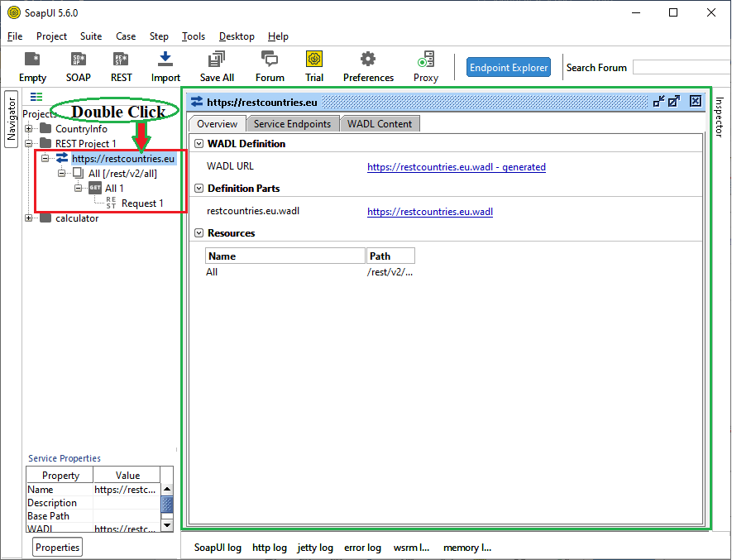Click the Name column header in Resources
Viewport: 732px width, 560px height.
click(x=285, y=256)
